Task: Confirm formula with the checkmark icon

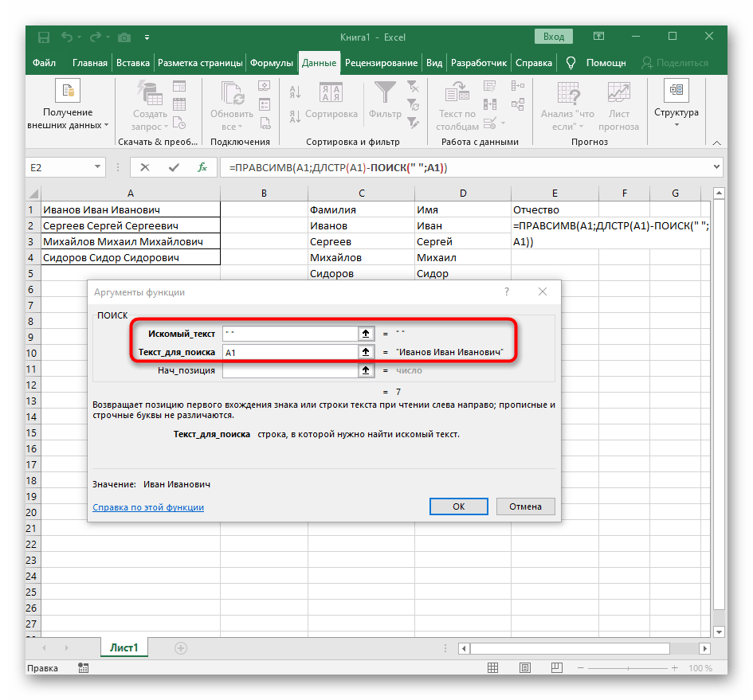Action: point(174,167)
